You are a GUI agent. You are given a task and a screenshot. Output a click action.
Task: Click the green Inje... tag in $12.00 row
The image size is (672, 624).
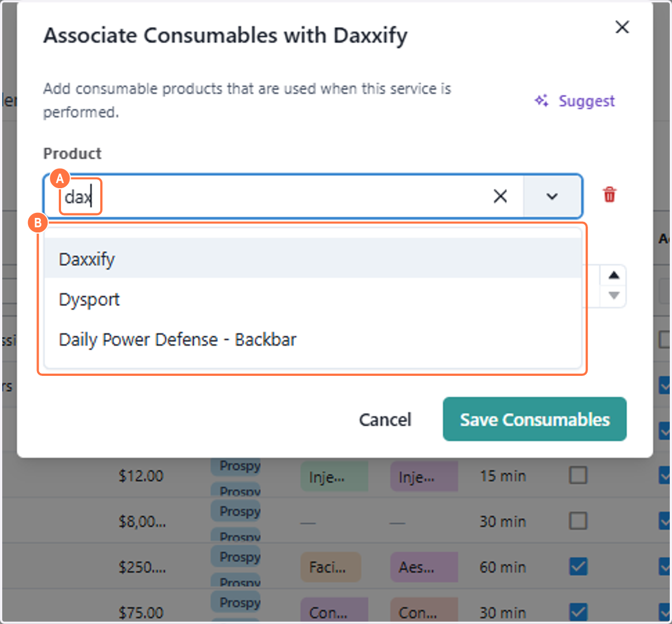point(334,477)
